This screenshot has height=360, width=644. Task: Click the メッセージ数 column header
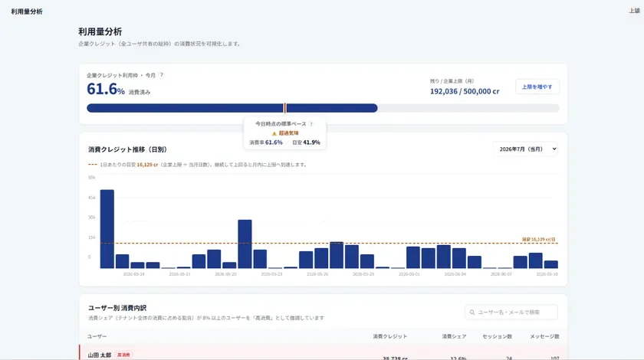(x=544, y=336)
